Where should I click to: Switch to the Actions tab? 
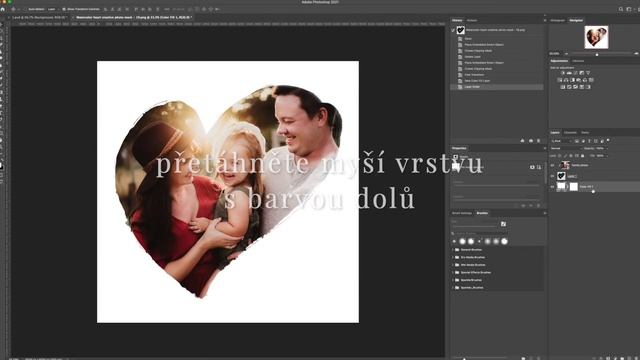(472, 20)
